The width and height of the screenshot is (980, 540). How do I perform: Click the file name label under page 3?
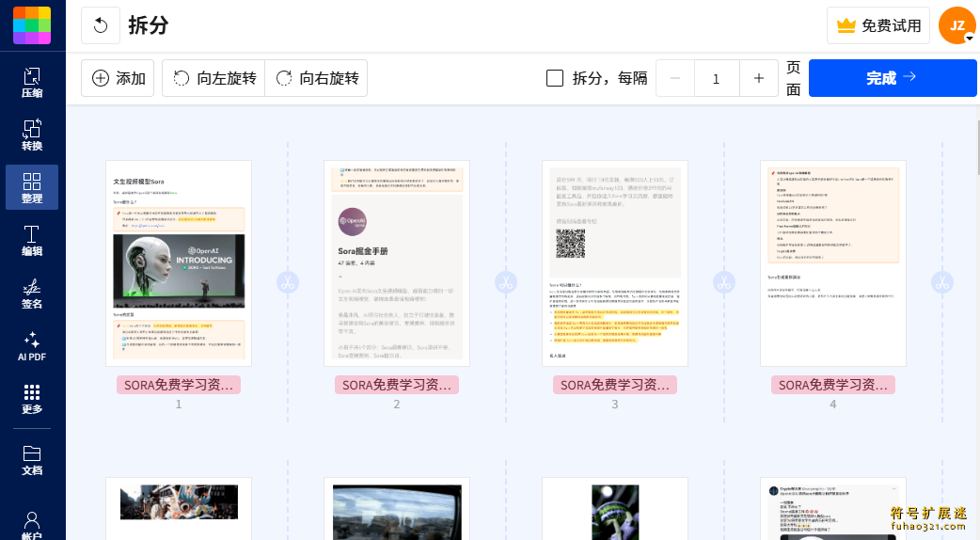tap(615, 385)
